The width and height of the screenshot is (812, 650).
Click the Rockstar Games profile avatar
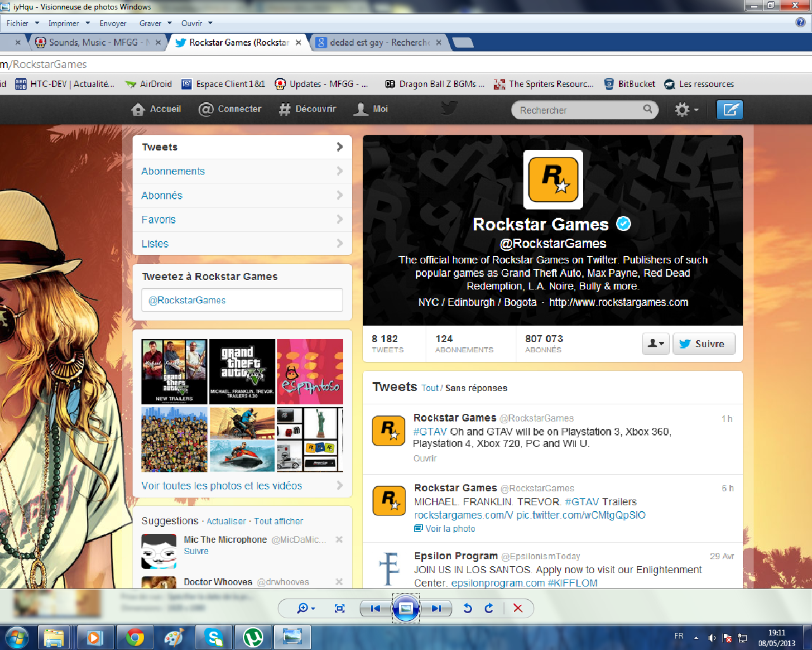(x=553, y=180)
